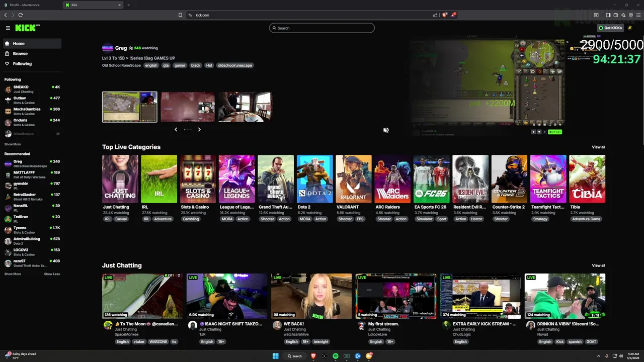Screen dimensions: 644x362
Task: Toggle the hamburger sidebar menu
Action: pyautogui.click(x=8, y=28)
